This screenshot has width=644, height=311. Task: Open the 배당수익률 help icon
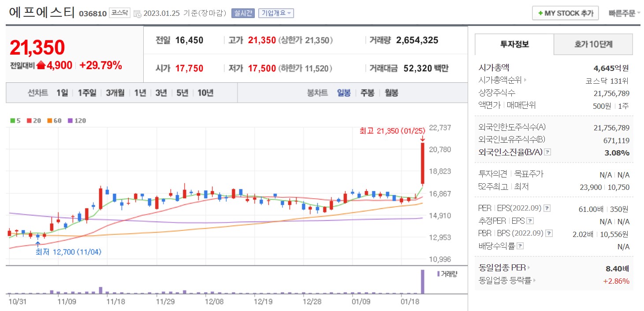click(520, 245)
